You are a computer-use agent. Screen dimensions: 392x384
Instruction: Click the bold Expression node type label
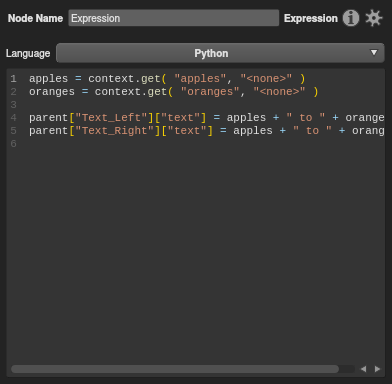[x=311, y=18]
